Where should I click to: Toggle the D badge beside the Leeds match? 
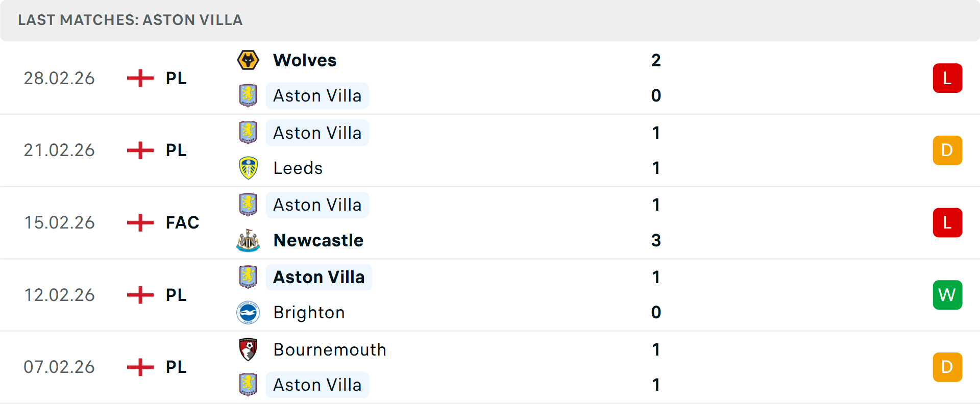tap(948, 150)
